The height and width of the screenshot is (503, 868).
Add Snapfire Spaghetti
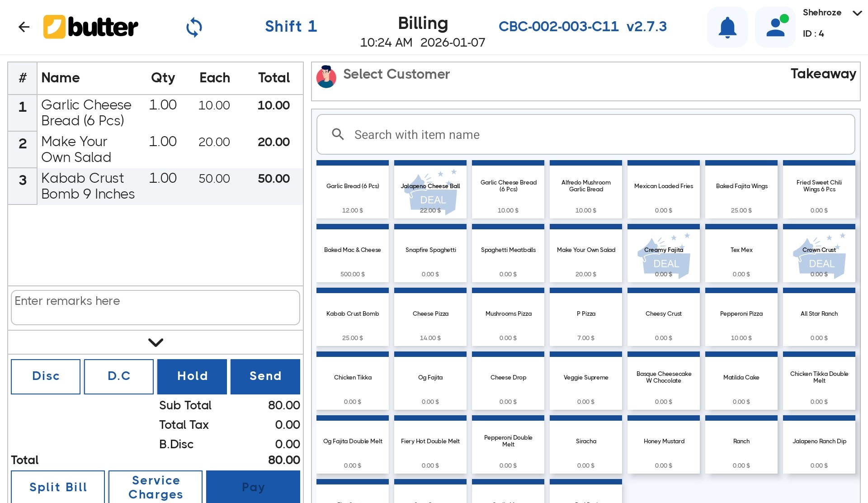click(x=430, y=254)
